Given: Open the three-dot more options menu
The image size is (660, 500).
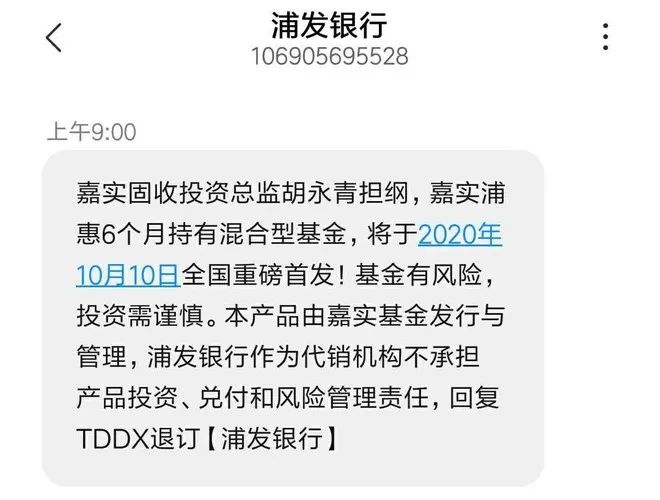Looking at the screenshot, I should coord(605,37).
